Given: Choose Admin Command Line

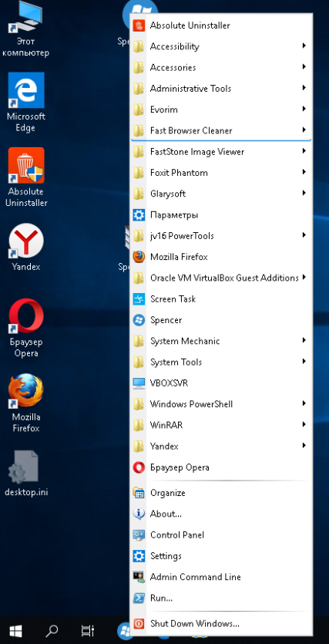Looking at the screenshot, I should pos(220,577).
